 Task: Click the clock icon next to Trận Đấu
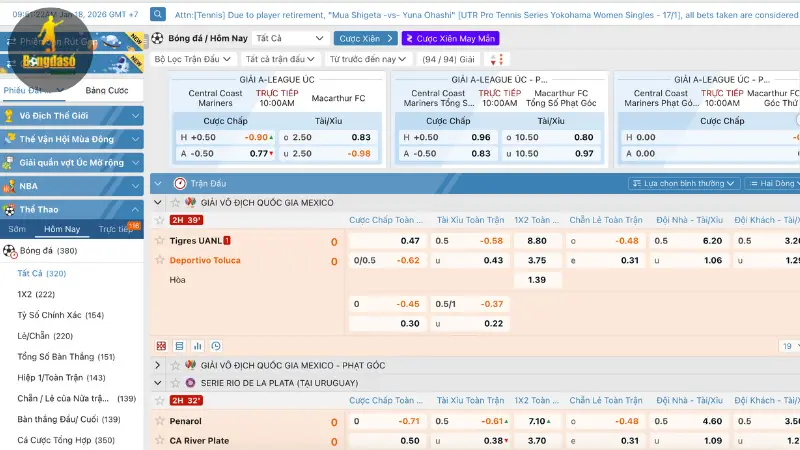coord(180,183)
